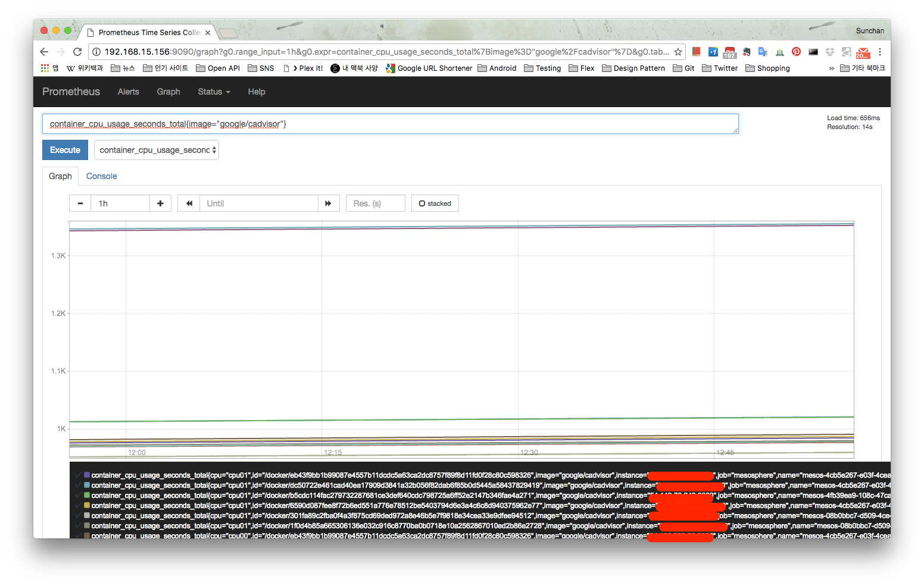Click the site information icon in address bar

point(96,52)
